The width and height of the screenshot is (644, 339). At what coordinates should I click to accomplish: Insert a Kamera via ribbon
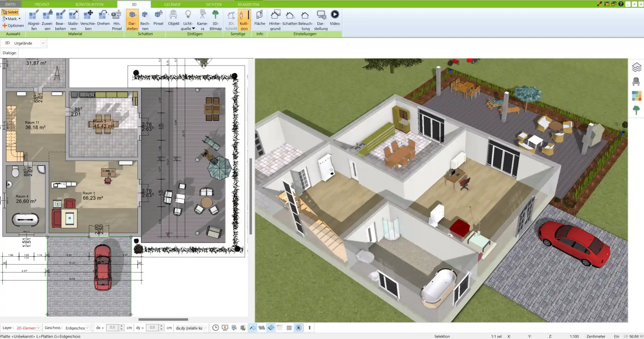pyautogui.click(x=202, y=20)
